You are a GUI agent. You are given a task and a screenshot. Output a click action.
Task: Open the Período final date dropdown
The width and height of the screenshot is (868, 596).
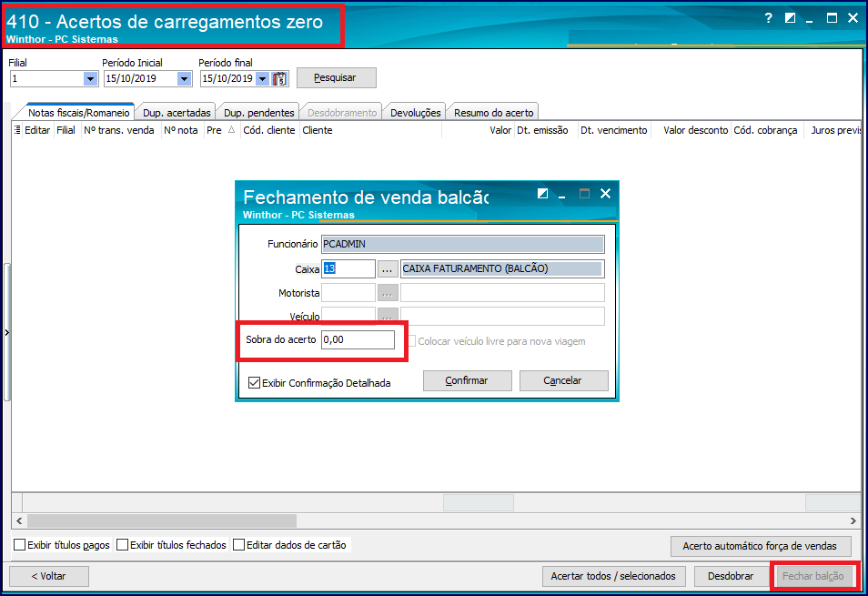tap(263, 78)
